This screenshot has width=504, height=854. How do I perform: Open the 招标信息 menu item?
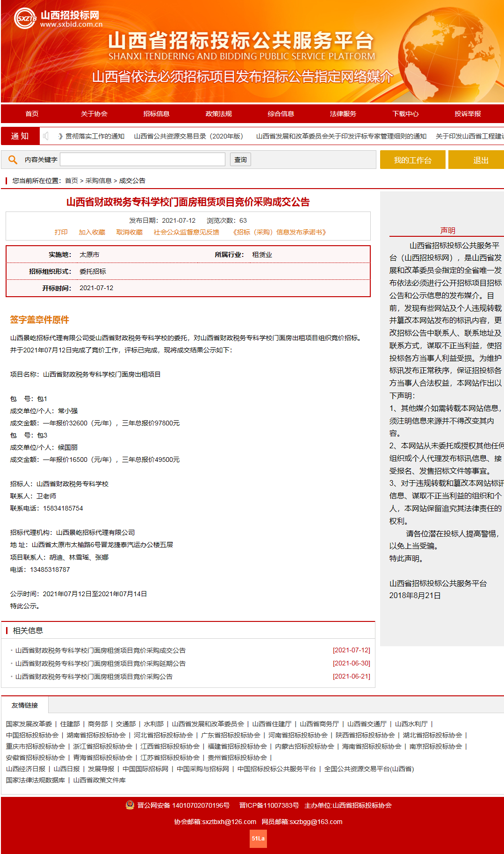pyautogui.click(x=156, y=114)
